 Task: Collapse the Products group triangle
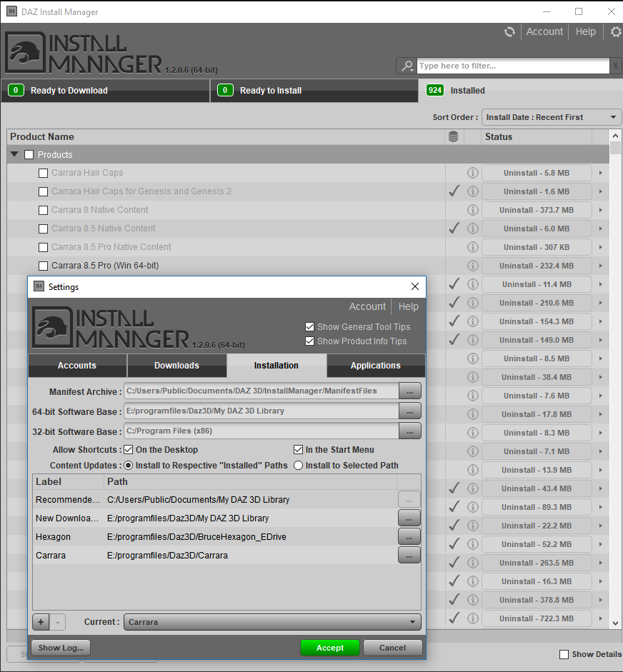14,154
